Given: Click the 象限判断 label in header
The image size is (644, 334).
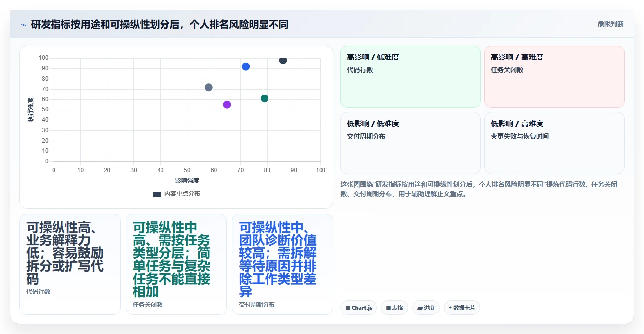Looking at the screenshot, I should point(610,24).
